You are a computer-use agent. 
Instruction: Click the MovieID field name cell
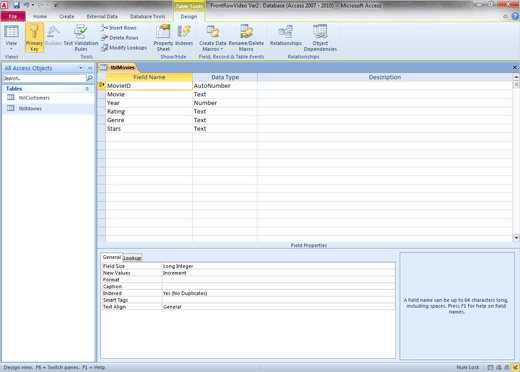pos(149,86)
